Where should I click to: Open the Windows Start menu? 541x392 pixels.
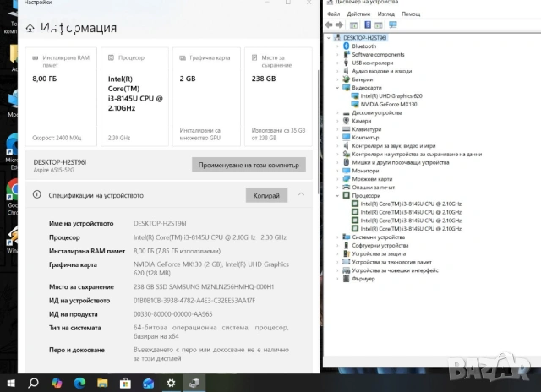[10, 383]
